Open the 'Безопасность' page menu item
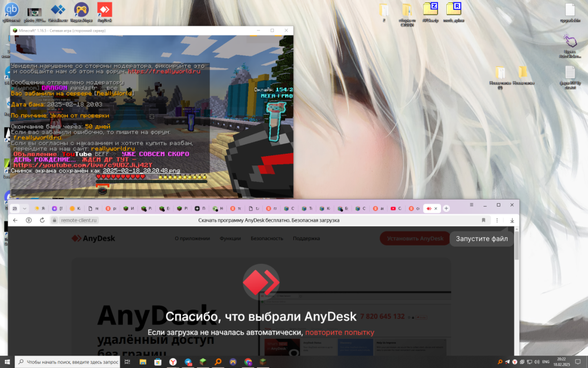The image size is (588, 368). [x=266, y=238]
